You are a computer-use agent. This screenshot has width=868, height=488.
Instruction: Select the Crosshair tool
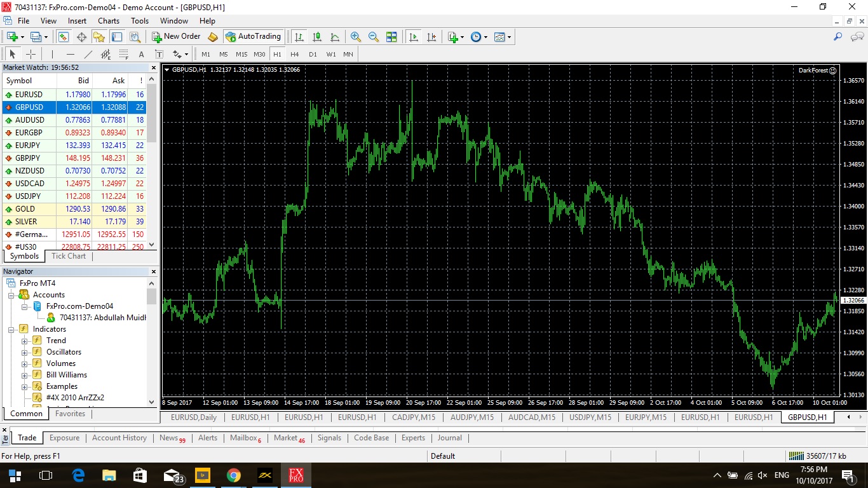pos(30,54)
